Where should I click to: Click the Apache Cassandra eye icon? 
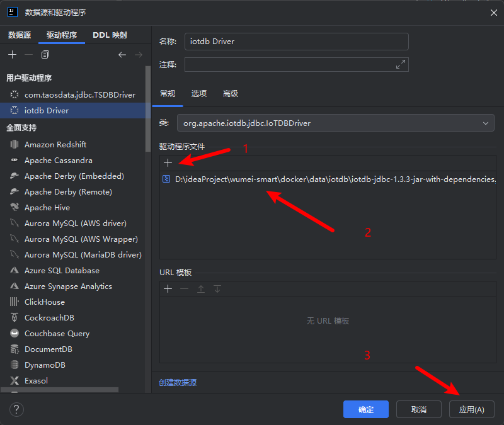14,160
